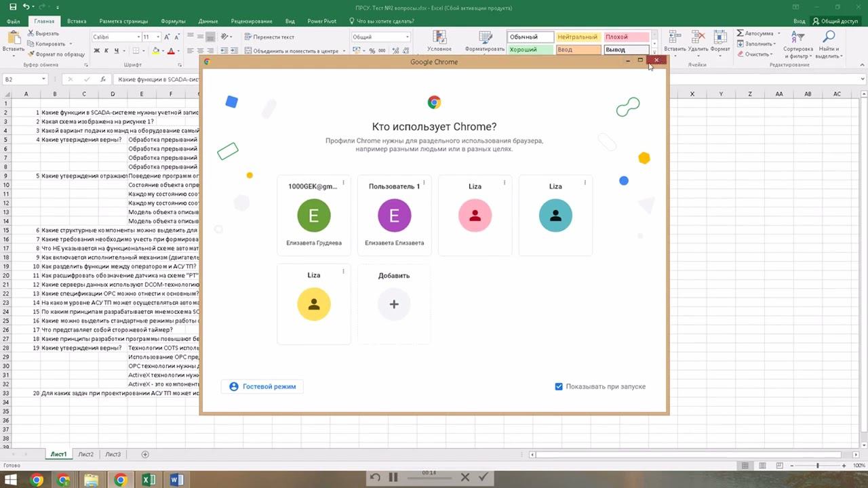
Task: Select the Хороший cell style
Action: pos(530,49)
